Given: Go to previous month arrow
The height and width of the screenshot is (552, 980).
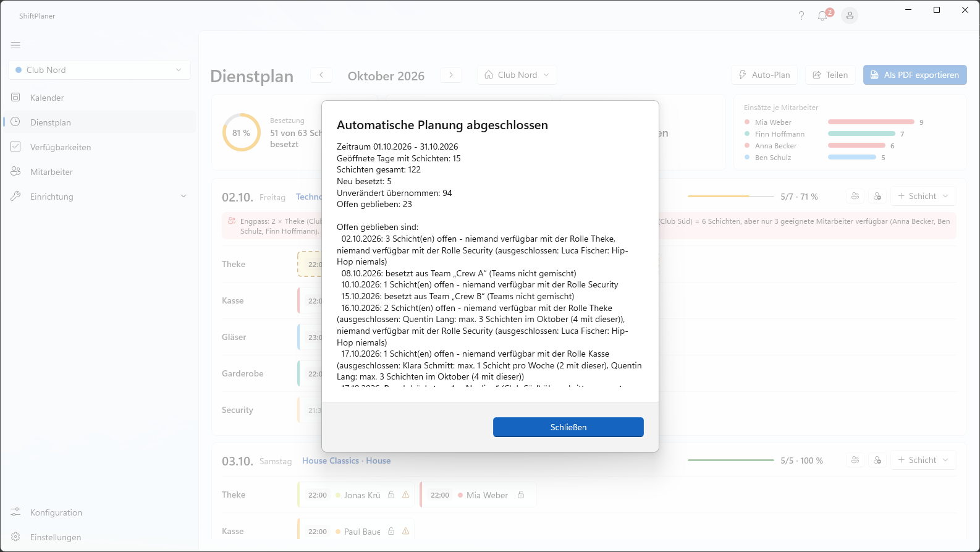Looking at the screenshot, I should (x=321, y=75).
